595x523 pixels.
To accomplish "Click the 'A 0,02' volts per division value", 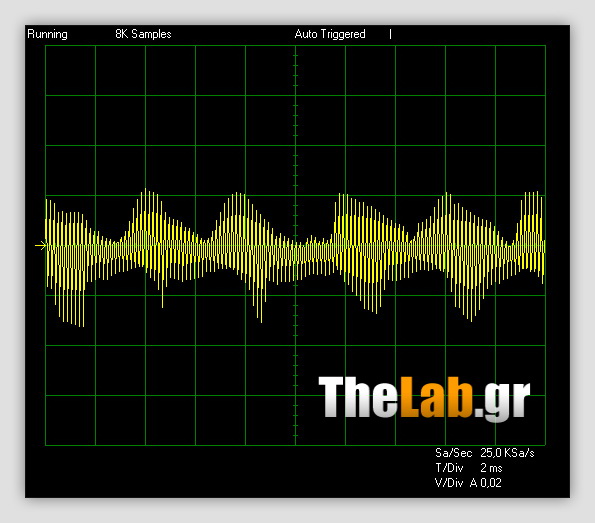I will pyautogui.click(x=486, y=483).
